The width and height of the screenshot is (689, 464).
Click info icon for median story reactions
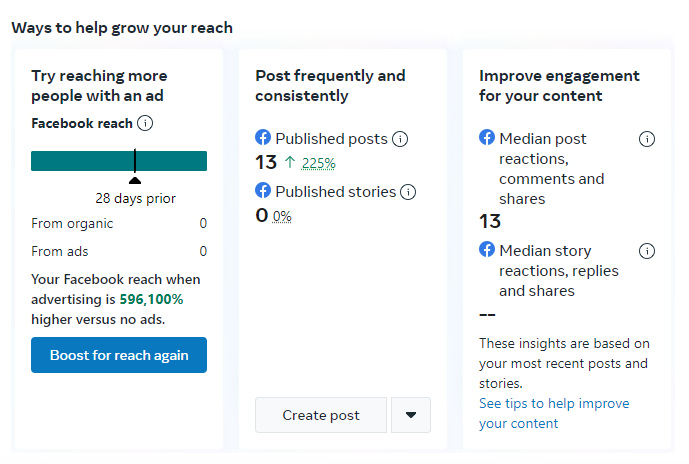tap(646, 251)
